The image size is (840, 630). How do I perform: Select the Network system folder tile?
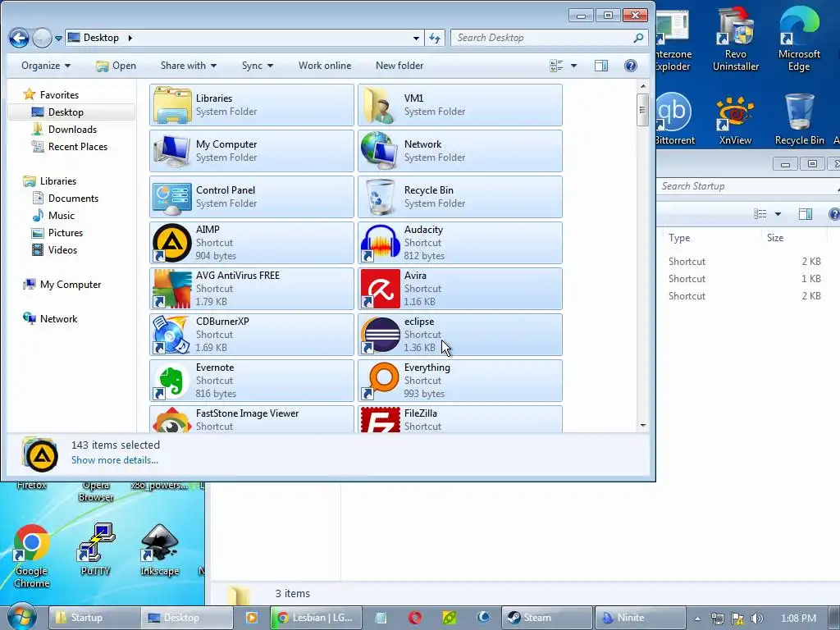pos(460,151)
